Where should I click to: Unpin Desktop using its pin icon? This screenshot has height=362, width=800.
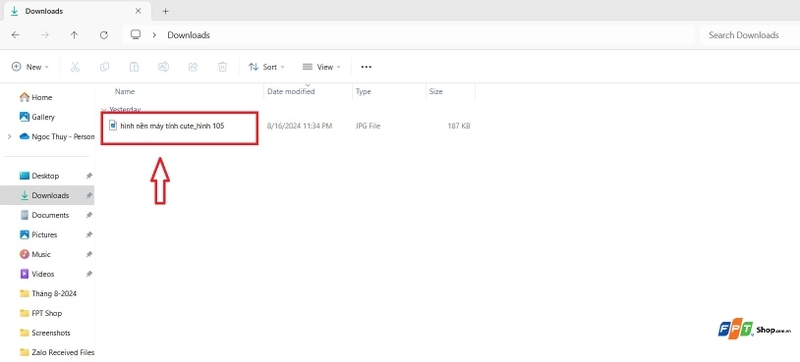(x=89, y=176)
